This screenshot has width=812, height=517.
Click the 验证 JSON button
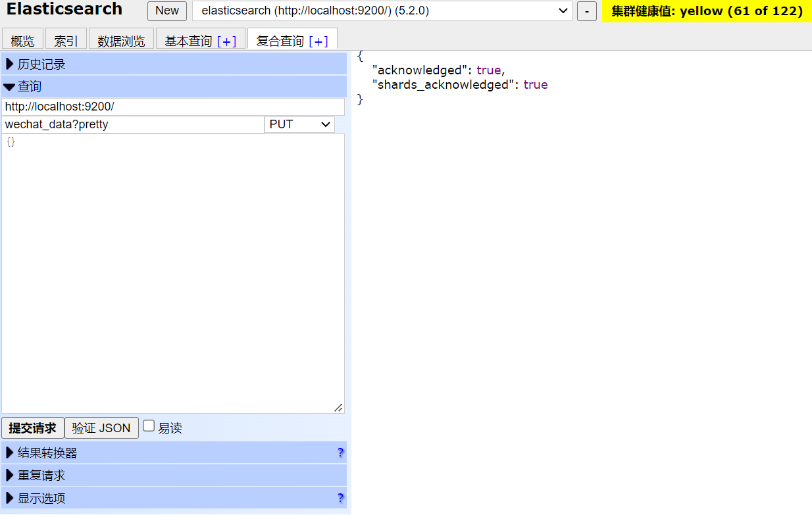pyautogui.click(x=101, y=428)
